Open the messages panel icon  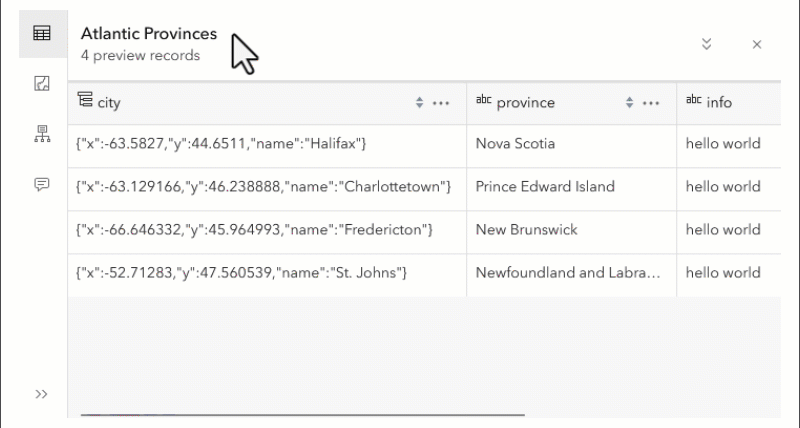[42, 184]
